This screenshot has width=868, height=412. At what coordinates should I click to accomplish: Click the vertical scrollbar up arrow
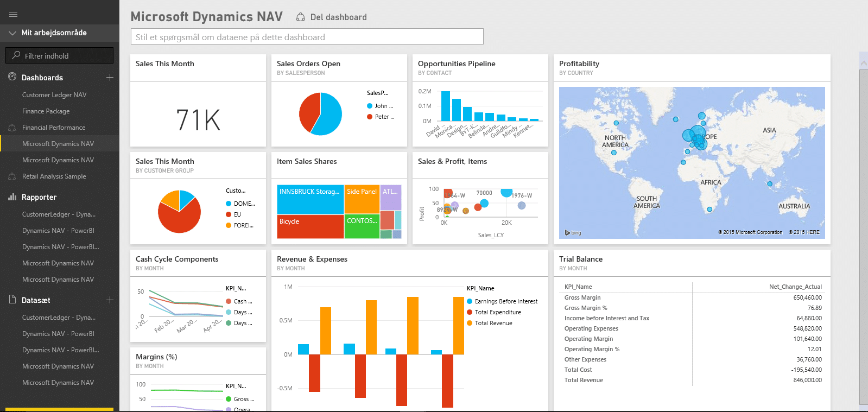tap(864, 64)
